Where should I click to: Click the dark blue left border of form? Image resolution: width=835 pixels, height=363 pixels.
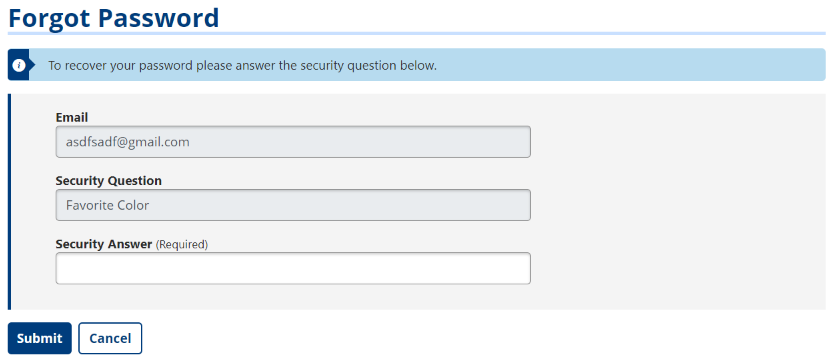9,202
